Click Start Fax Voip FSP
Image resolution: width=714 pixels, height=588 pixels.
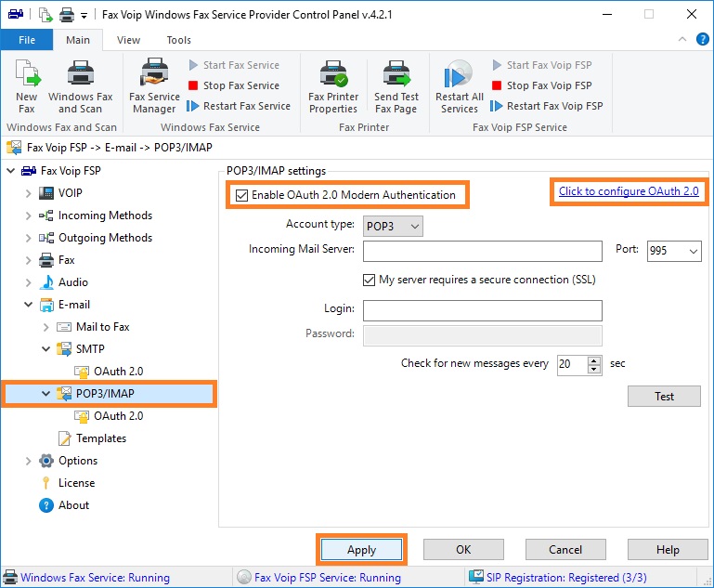click(x=542, y=65)
